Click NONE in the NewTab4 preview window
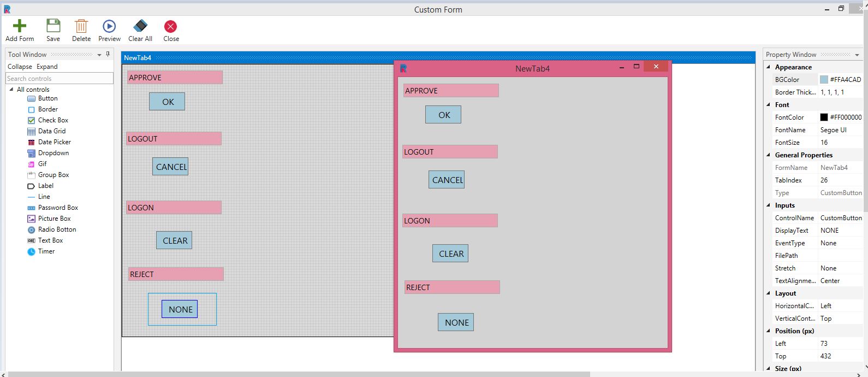Screen dimensions: 868x377 click(x=456, y=322)
